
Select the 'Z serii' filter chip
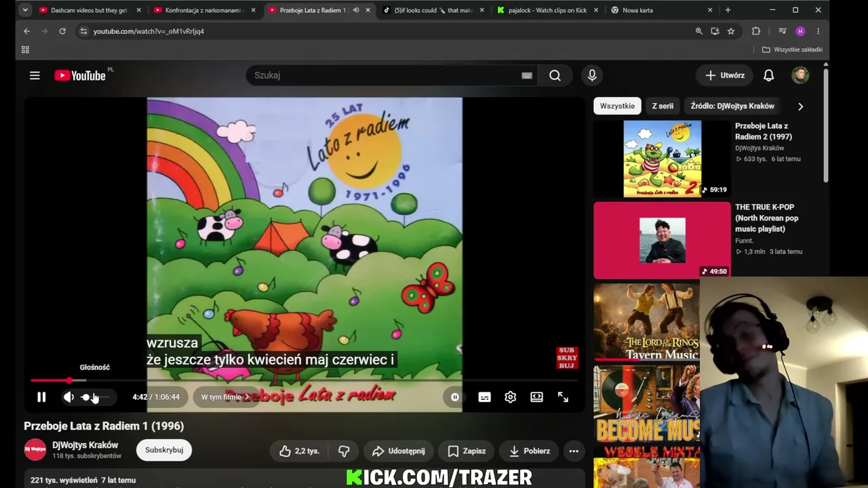click(663, 106)
